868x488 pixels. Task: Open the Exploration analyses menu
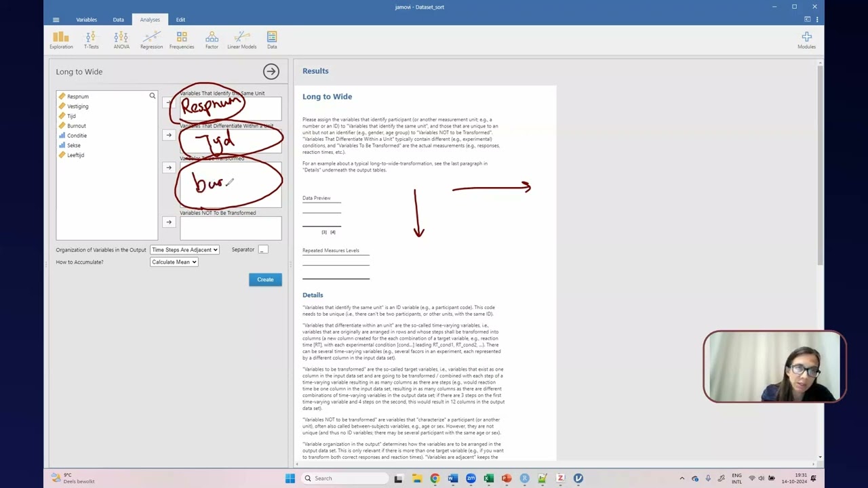(x=61, y=40)
